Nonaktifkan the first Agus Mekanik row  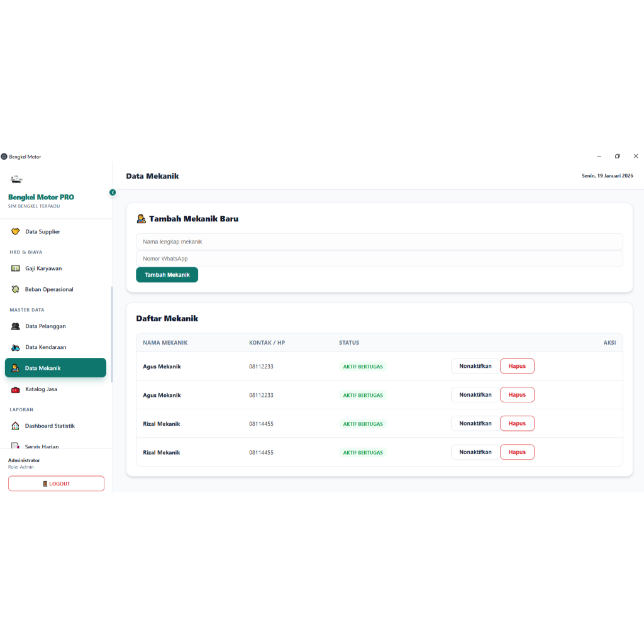[x=475, y=367]
